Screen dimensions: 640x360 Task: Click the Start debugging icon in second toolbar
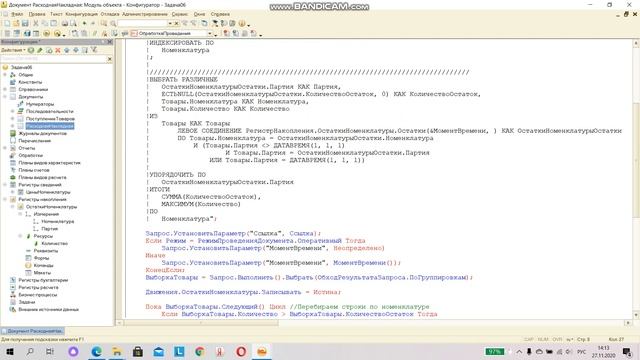tap(58, 33)
